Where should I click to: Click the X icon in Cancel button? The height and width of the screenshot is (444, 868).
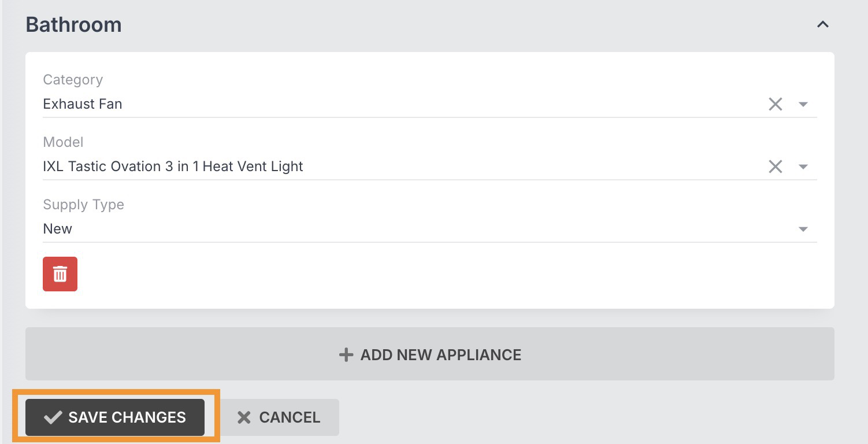[244, 417]
